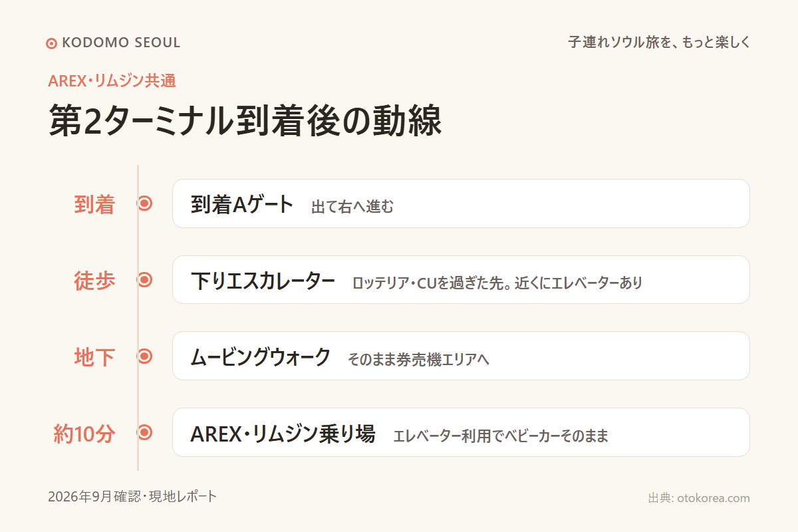Click the AREX・リムジン共通 subtitle
The height and width of the screenshot is (532, 798).
click(x=112, y=81)
